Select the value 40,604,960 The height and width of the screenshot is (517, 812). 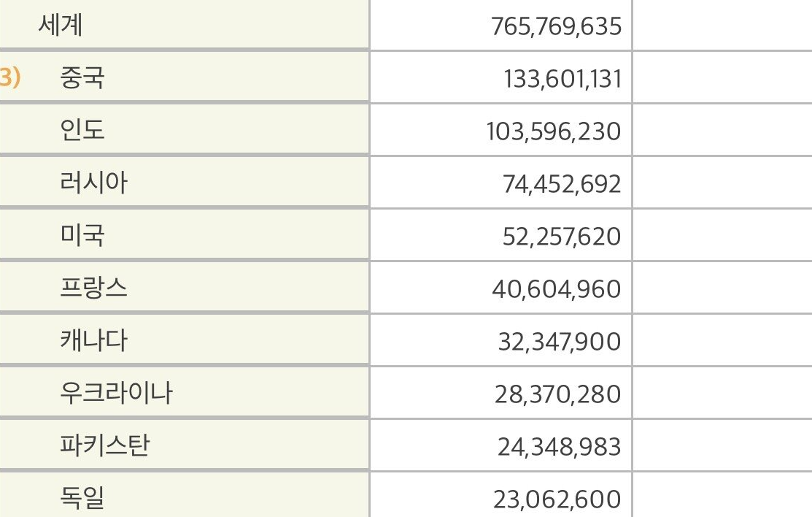[x=557, y=289]
